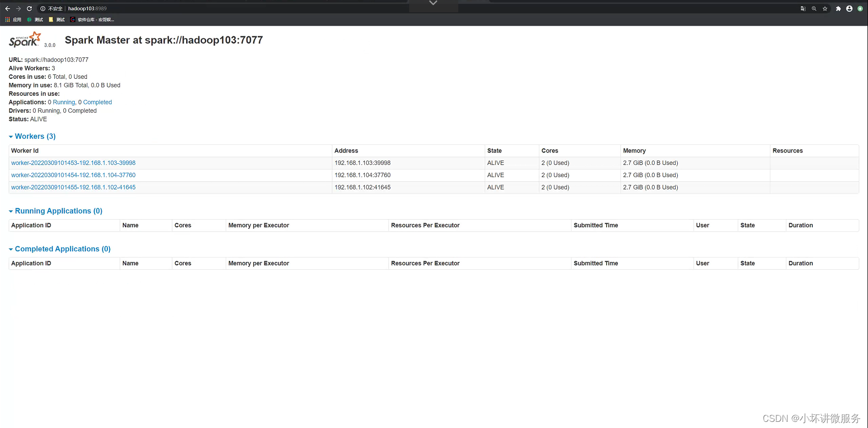This screenshot has width=868, height=428.
Task: Click the hadoop103:8989 address bar
Action: point(87,9)
